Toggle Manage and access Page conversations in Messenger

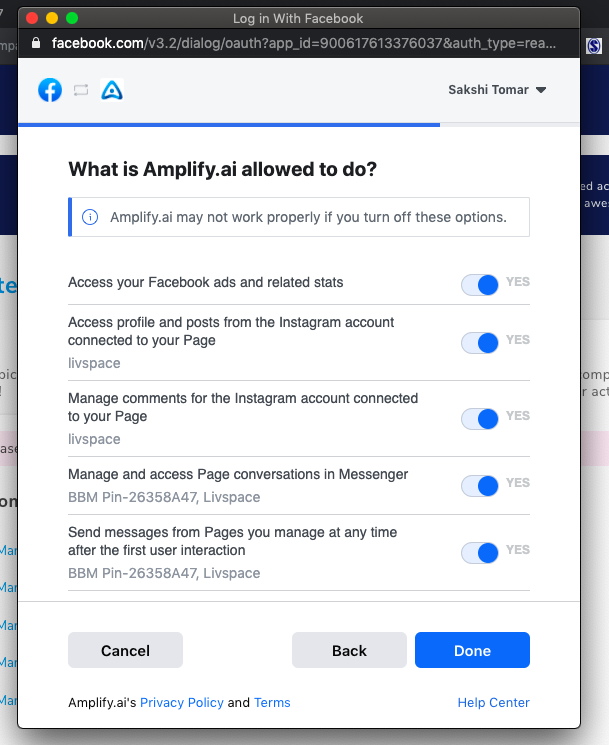point(480,486)
